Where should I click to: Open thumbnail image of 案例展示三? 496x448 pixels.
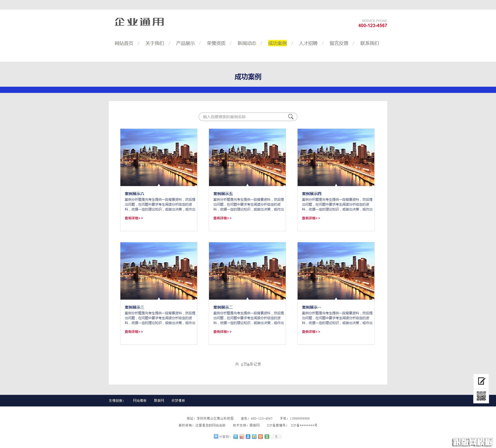pyautogui.click(x=159, y=271)
